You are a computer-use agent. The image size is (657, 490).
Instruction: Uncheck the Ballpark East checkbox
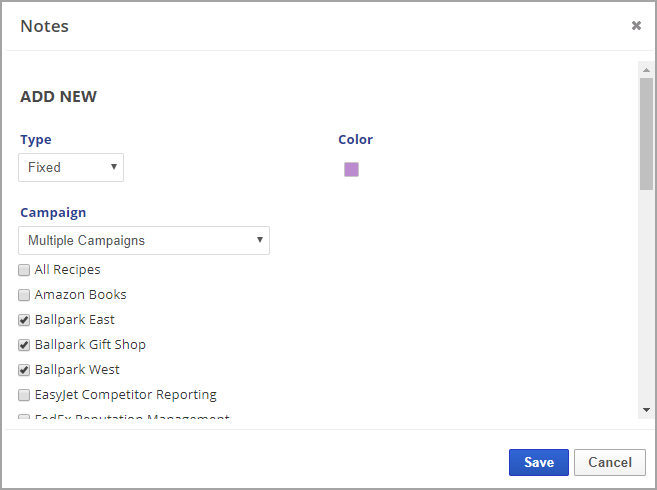(x=24, y=320)
